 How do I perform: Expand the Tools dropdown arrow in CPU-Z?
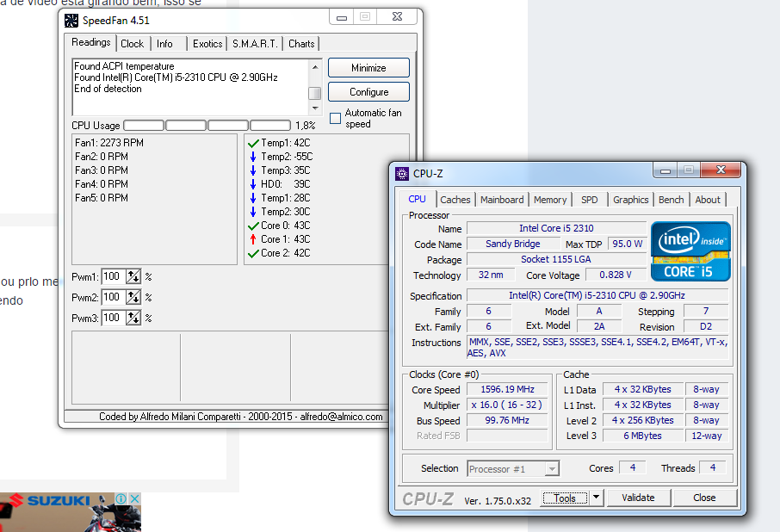(596, 498)
